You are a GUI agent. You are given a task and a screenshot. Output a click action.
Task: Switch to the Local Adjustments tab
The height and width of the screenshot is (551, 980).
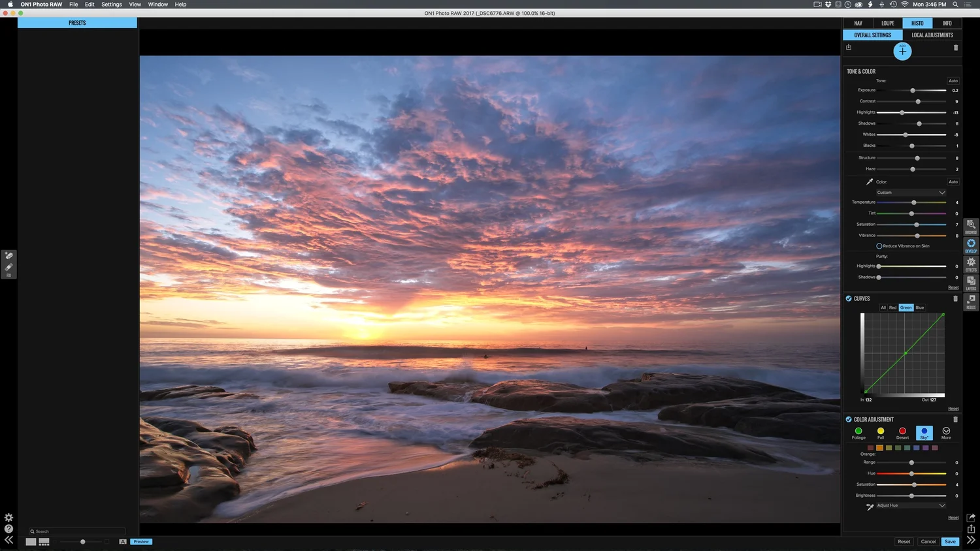(x=932, y=35)
